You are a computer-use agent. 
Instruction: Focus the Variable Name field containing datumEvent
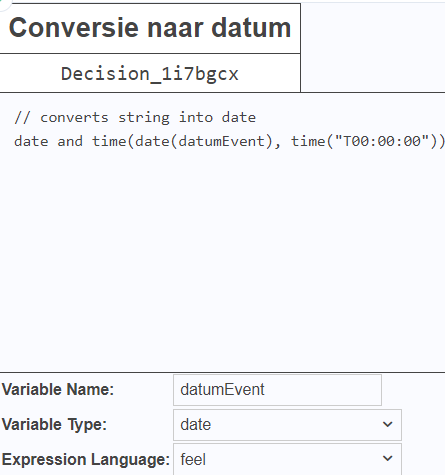pos(277,390)
